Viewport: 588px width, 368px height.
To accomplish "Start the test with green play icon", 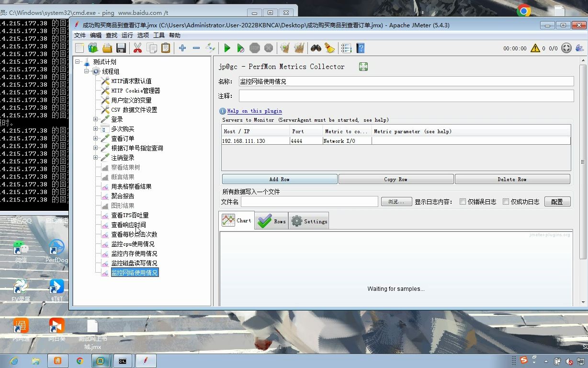I will tap(227, 48).
